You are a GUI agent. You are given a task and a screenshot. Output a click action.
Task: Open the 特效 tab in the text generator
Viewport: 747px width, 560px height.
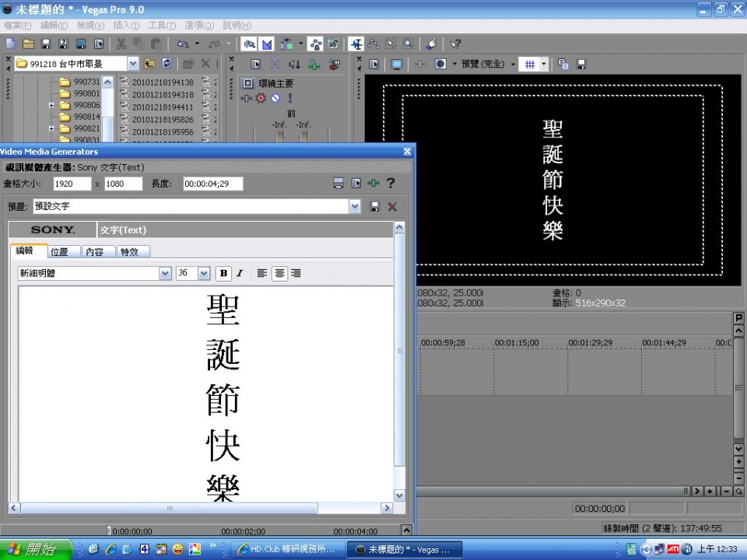tap(131, 251)
